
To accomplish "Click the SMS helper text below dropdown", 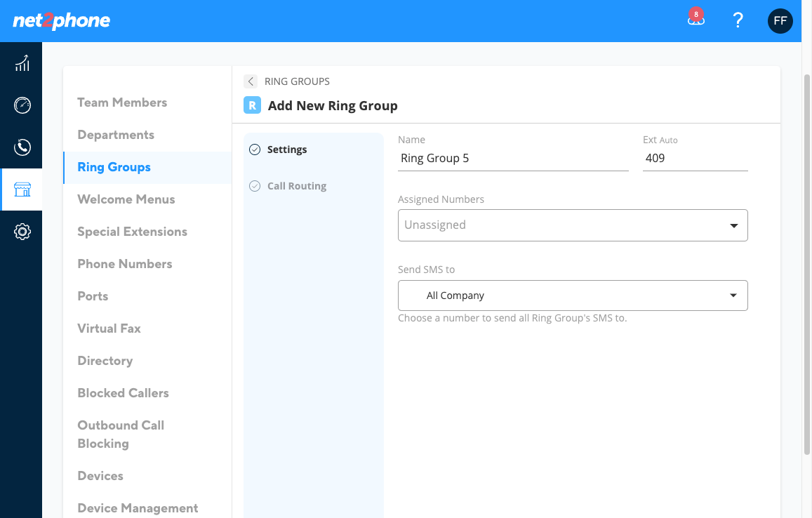I will coord(512,318).
